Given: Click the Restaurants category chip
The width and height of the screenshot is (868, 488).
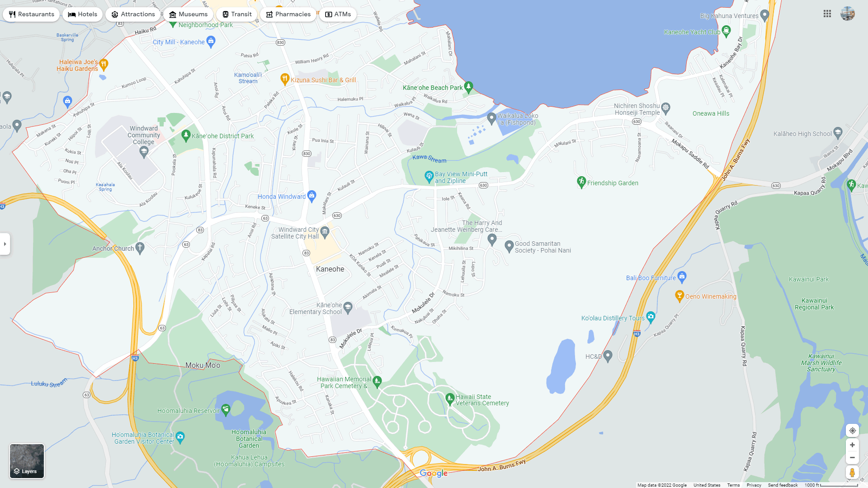Looking at the screenshot, I should (31, 14).
